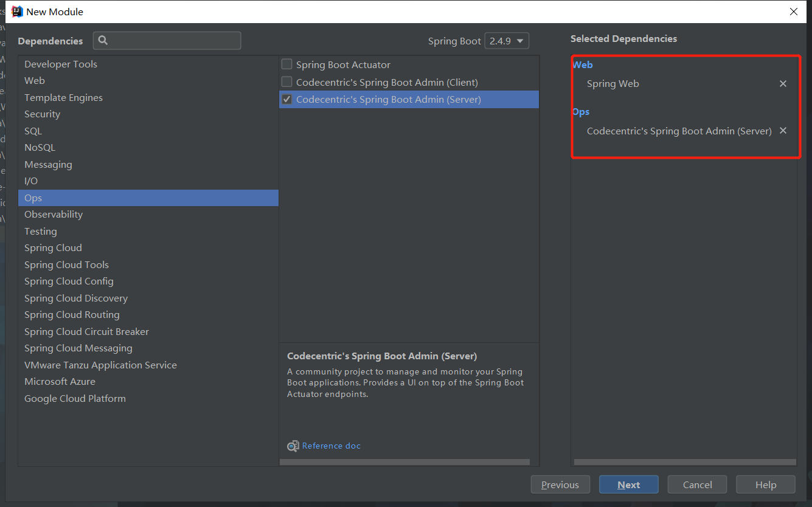The height and width of the screenshot is (507, 812).
Task: Choose Spring Cloud Circuit Breaker category
Action: click(148, 332)
